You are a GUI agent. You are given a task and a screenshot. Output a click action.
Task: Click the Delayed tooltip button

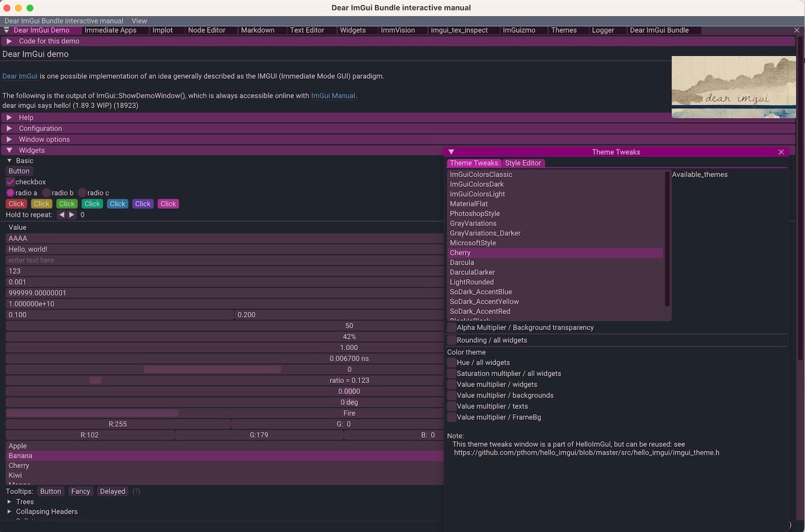(112, 491)
